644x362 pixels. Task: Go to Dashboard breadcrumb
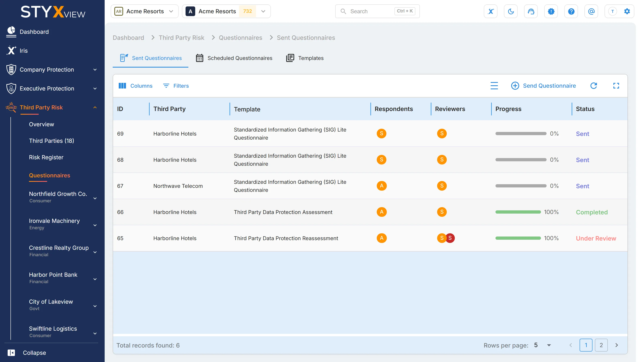click(x=128, y=38)
